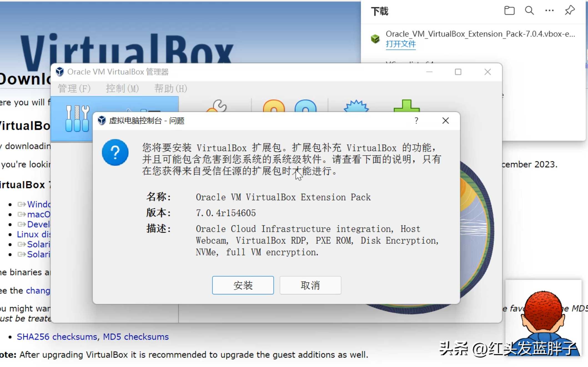Image resolution: width=588 pixels, height=367 pixels.
Task: Open more options ellipsis in downloads panel
Action: (549, 11)
